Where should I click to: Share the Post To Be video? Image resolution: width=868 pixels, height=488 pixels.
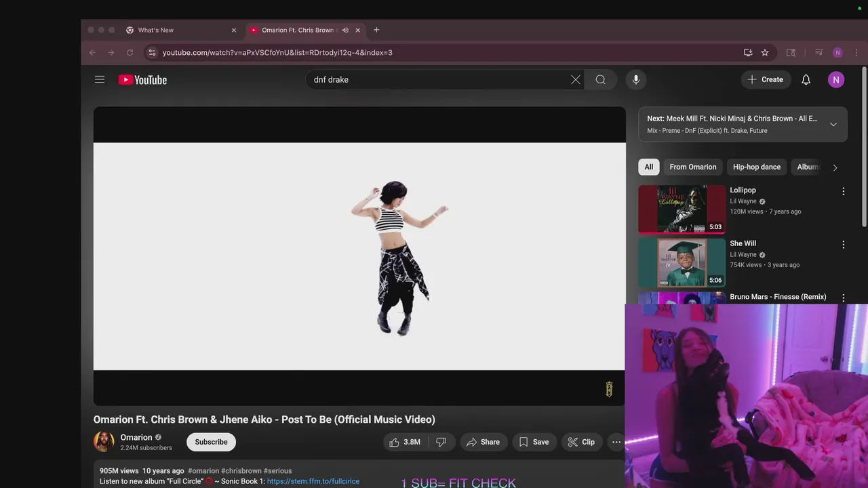pos(483,442)
